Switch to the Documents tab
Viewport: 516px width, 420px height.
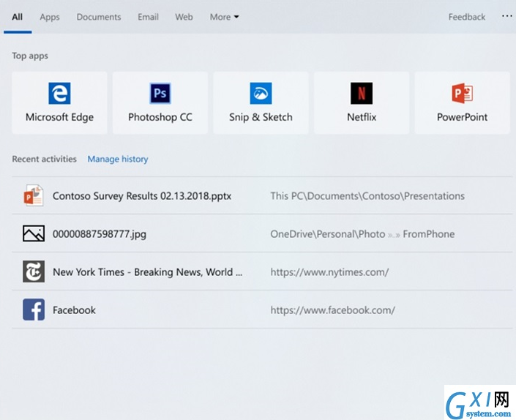[x=99, y=17]
